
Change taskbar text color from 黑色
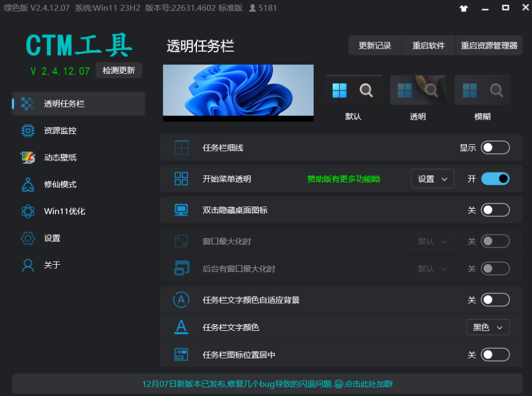coord(487,327)
